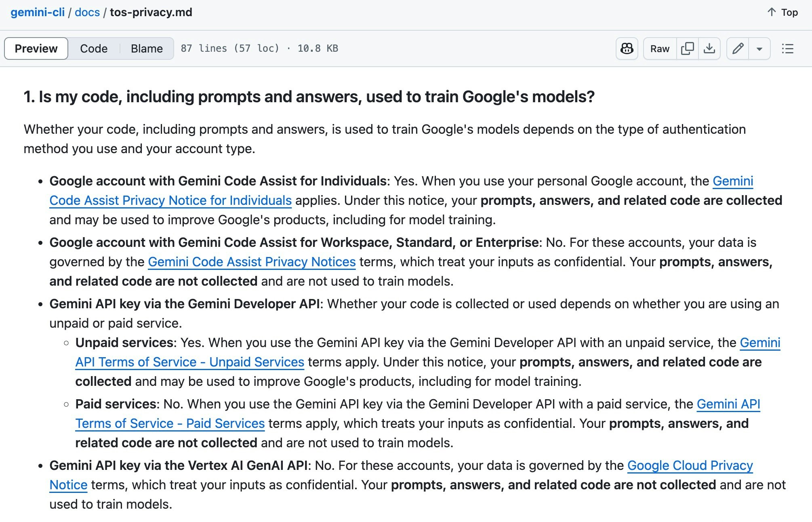Switch to the Preview tab
Image resolution: width=812 pixels, height=522 pixels.
click(36, 48)
